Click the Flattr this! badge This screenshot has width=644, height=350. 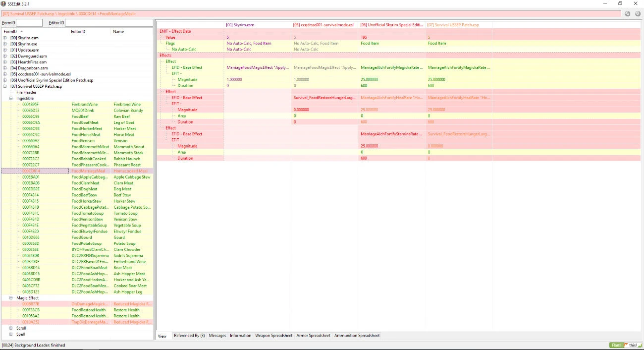click(625, 345)
